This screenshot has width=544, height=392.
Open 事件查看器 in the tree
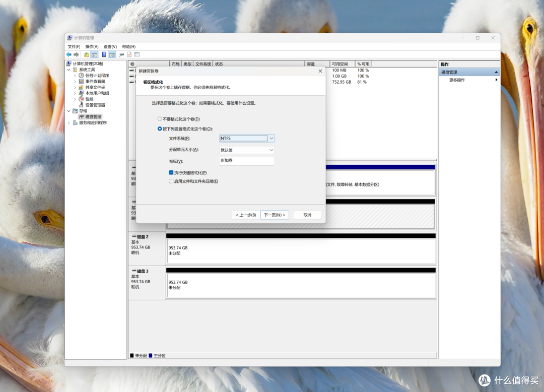95,81
